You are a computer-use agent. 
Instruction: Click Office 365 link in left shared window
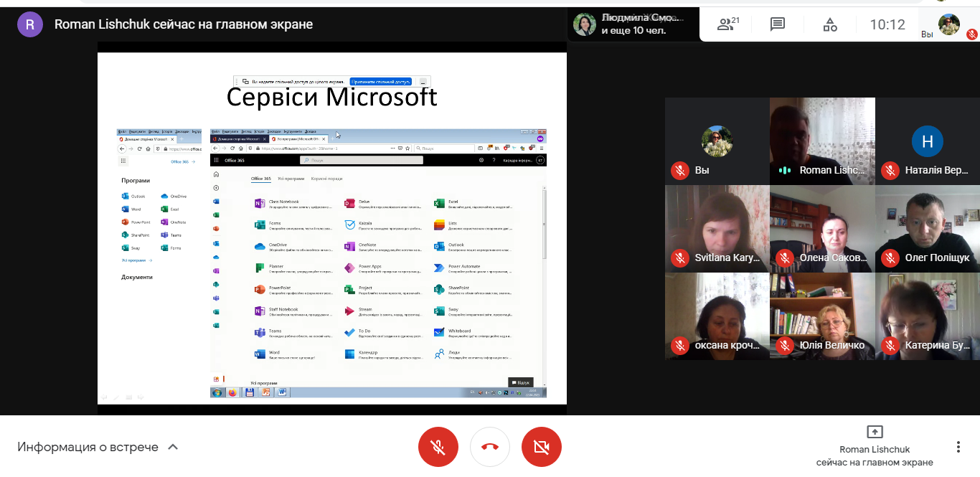click(x=183, y=162)
